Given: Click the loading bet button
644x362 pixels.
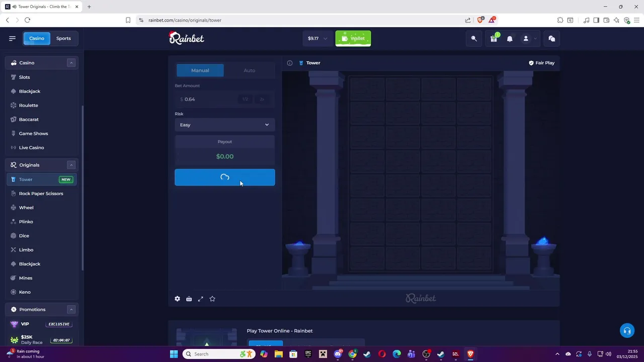Looking at the screenshot, I should pos(225,177).
